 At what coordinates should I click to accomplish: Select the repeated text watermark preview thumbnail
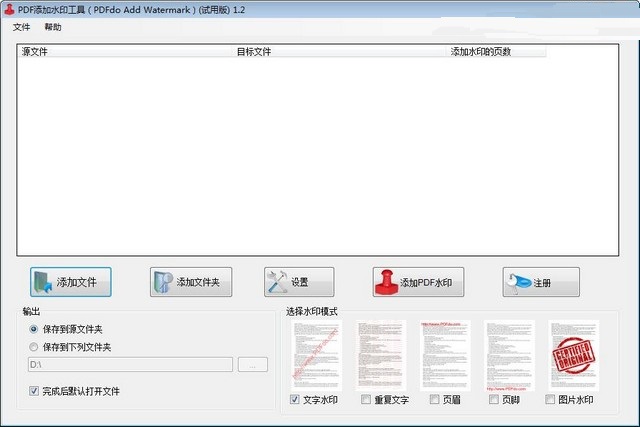pos(381,355)
